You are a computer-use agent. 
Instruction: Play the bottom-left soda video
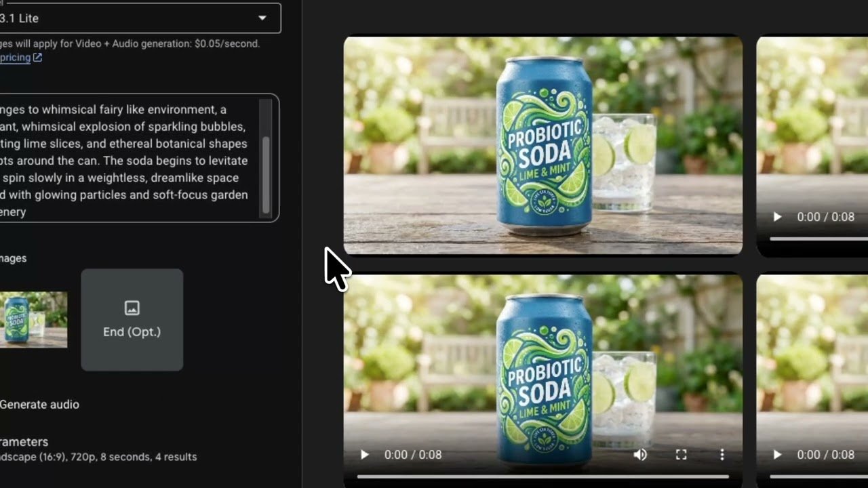click(364, 455)
